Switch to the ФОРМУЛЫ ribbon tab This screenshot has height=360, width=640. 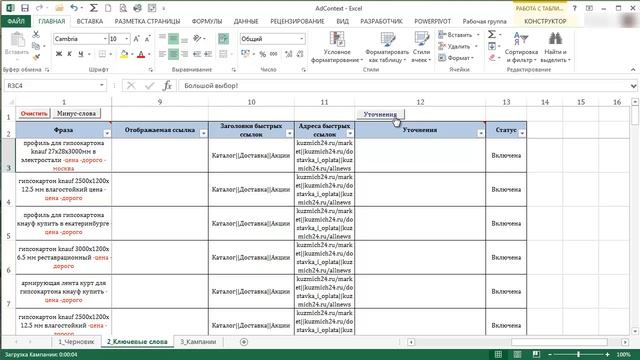coord(207,21)
